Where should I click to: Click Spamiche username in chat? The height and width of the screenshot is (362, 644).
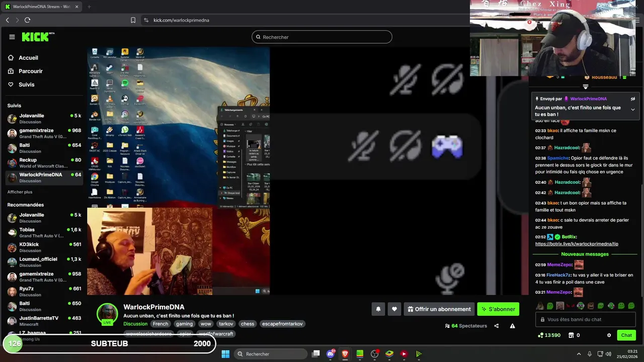(x=558, y=158)
